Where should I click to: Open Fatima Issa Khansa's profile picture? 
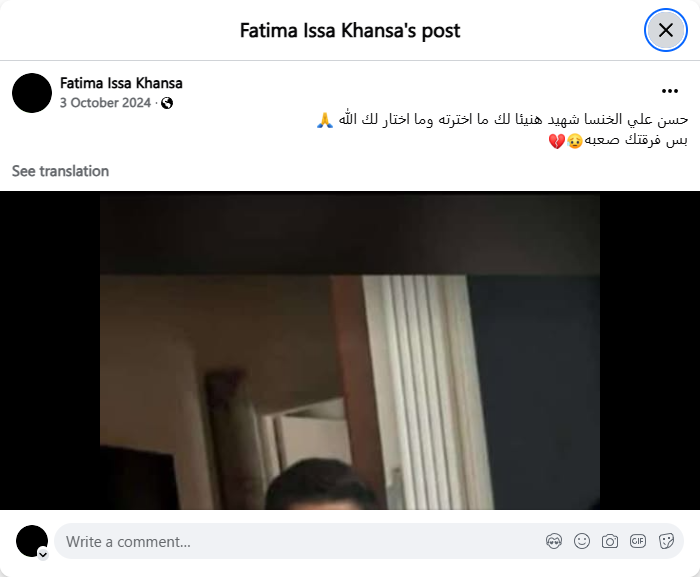[32, 93]
